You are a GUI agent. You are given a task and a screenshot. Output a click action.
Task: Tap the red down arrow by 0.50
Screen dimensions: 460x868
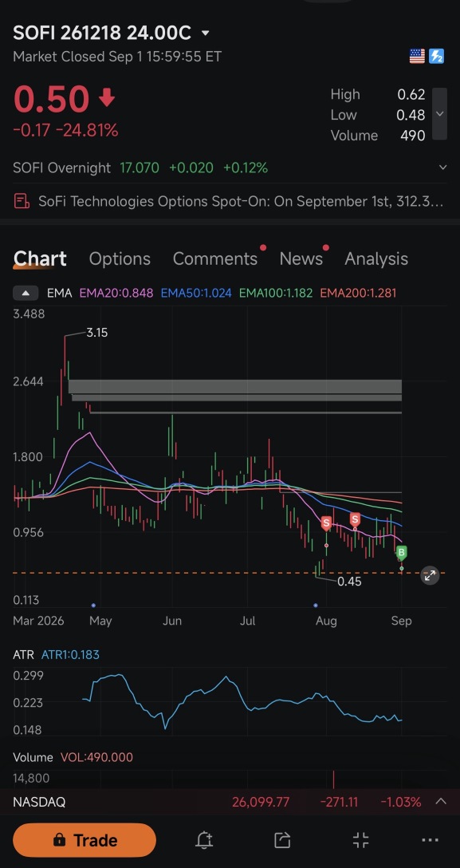coord(107,99)
